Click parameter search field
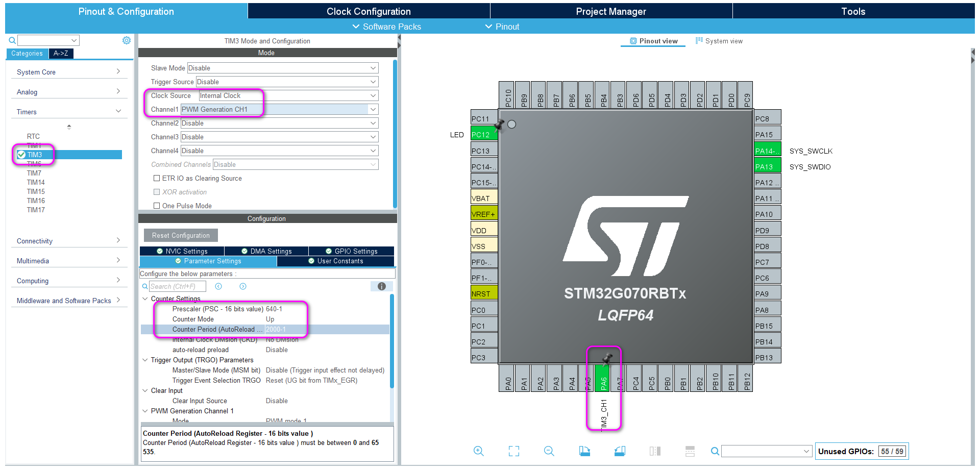Screen dimensions: 980x471 pos(177,286)
